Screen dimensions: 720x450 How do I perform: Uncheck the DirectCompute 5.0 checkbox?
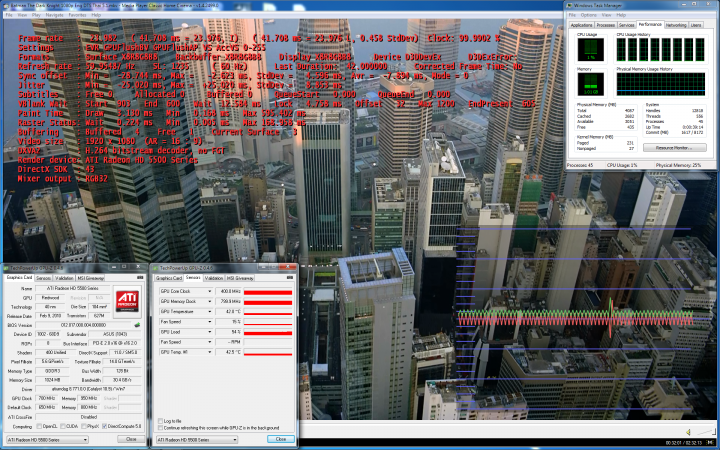(104, 427)
